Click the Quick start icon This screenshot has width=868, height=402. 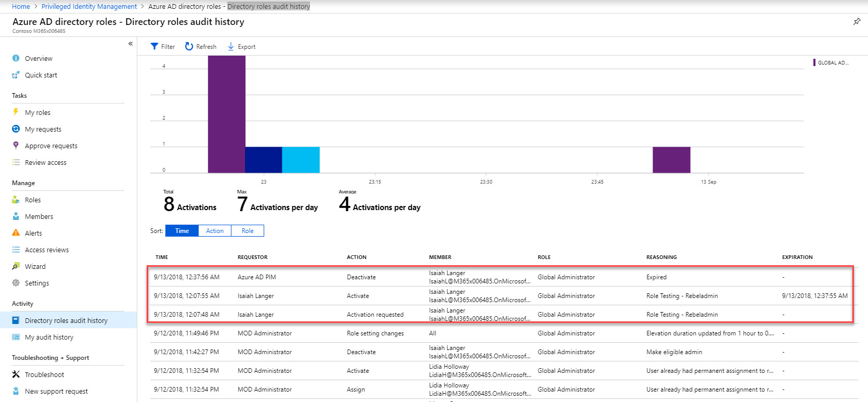point(16,75)
